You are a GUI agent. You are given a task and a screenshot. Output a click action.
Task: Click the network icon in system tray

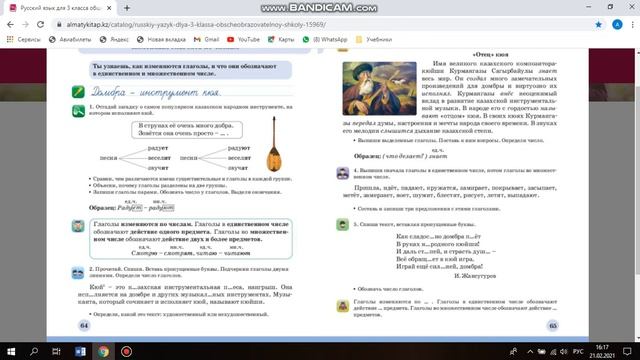pyautogui.click(x=553, y=351)
